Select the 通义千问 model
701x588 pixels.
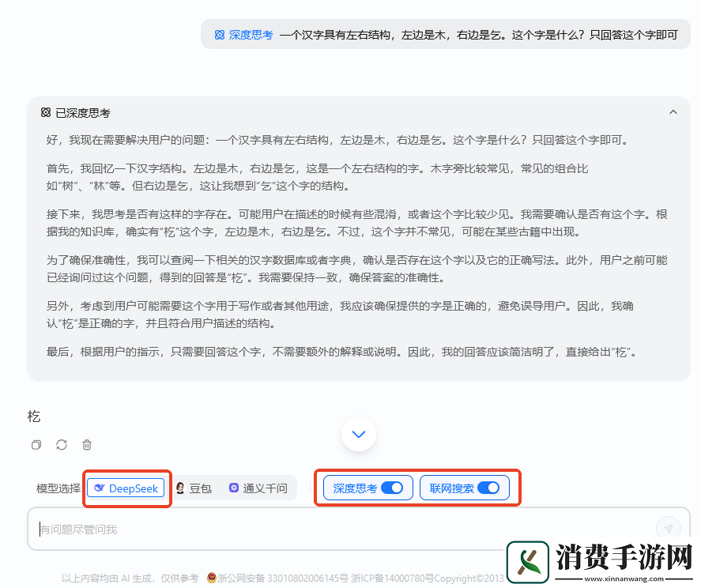click(258, 488)
